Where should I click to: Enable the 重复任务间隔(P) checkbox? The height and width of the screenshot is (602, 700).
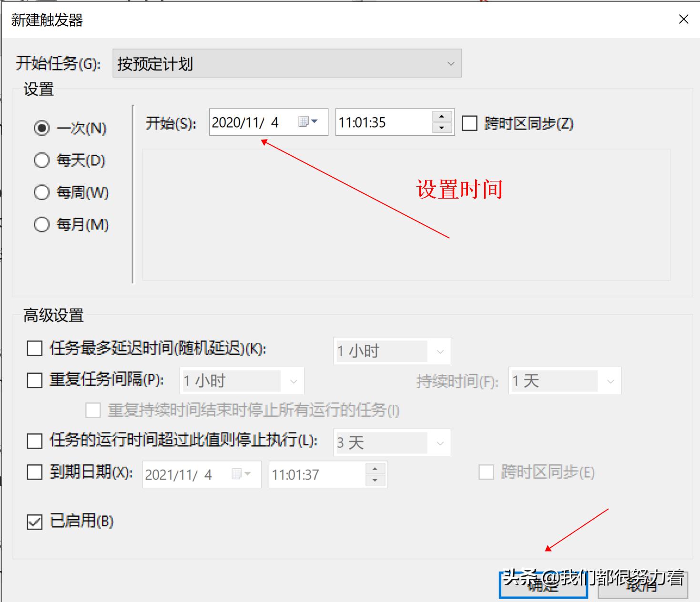[x=34, y=380]
